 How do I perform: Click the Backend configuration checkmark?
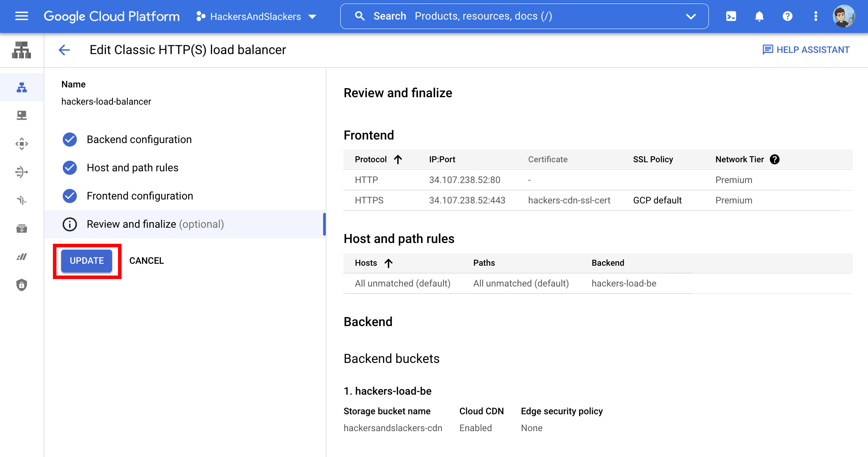coord(70,140)
